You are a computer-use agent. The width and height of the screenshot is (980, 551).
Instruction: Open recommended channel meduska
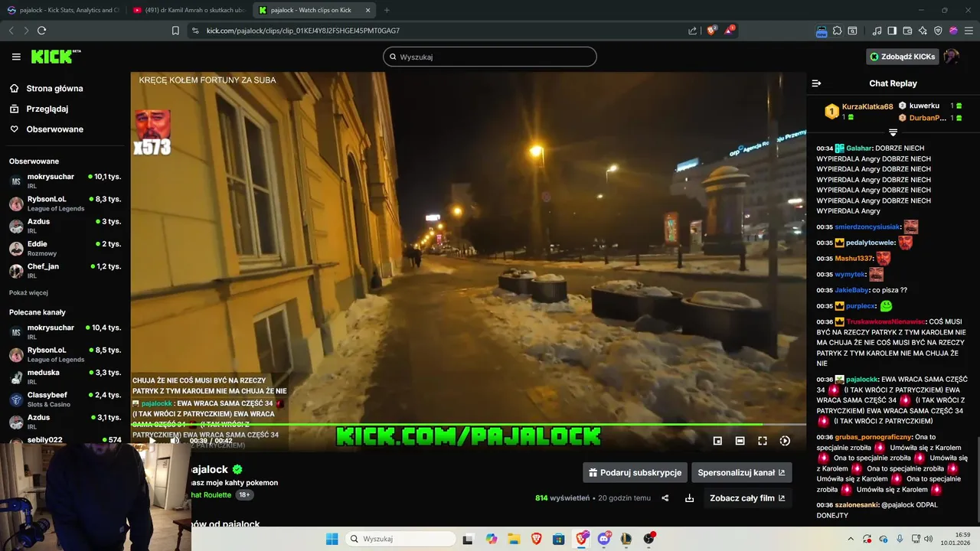[x=65, y=377]
